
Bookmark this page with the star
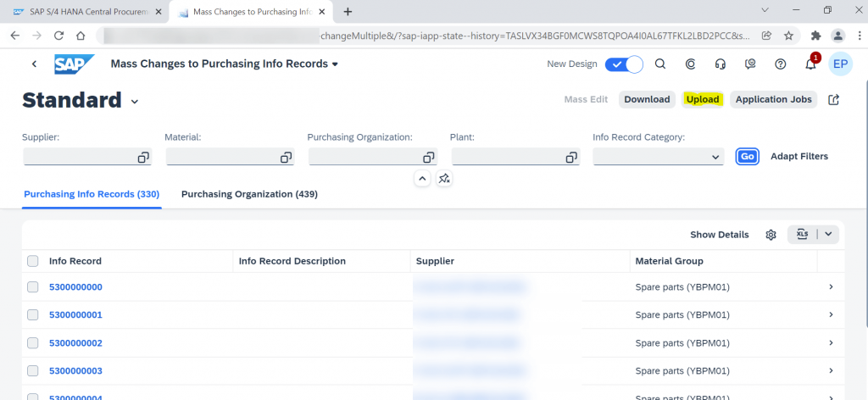[x=789, y=36]
